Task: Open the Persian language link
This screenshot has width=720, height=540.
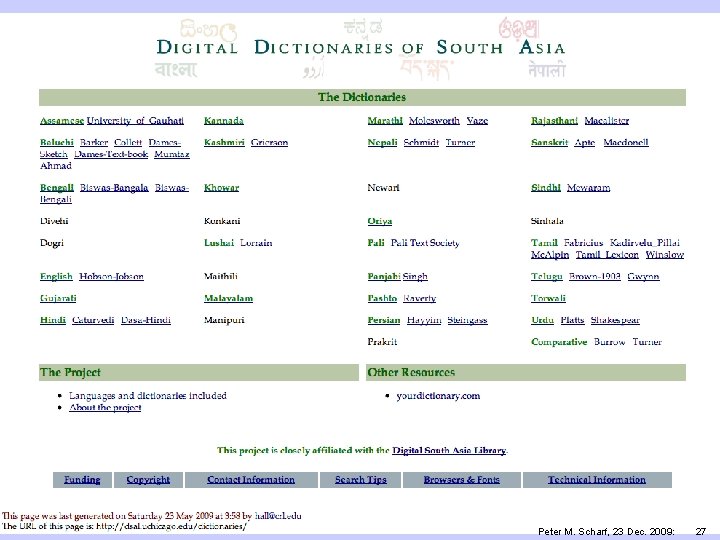Action: pyautogui.click(x=384, y=320)
